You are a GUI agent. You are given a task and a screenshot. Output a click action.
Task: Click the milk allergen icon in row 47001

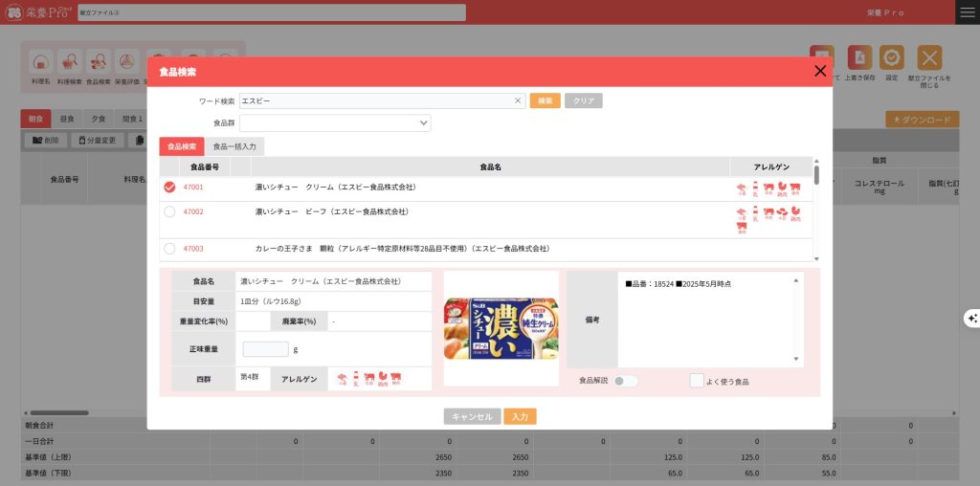755,189
